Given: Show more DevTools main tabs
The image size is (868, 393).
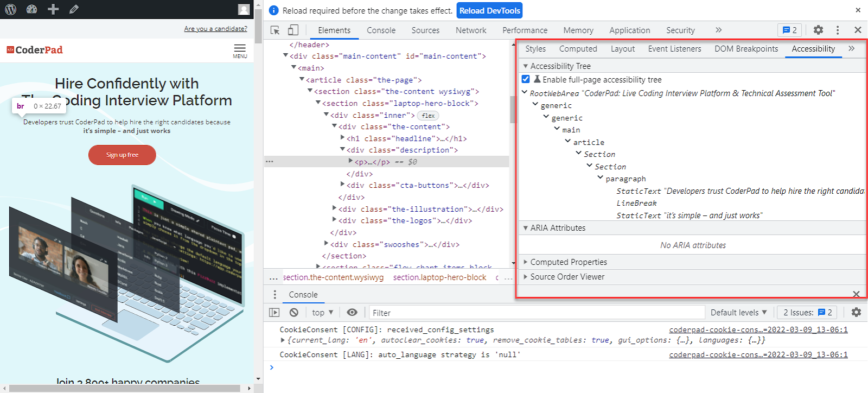Looking at the screenshot, I should pos(719,30).
